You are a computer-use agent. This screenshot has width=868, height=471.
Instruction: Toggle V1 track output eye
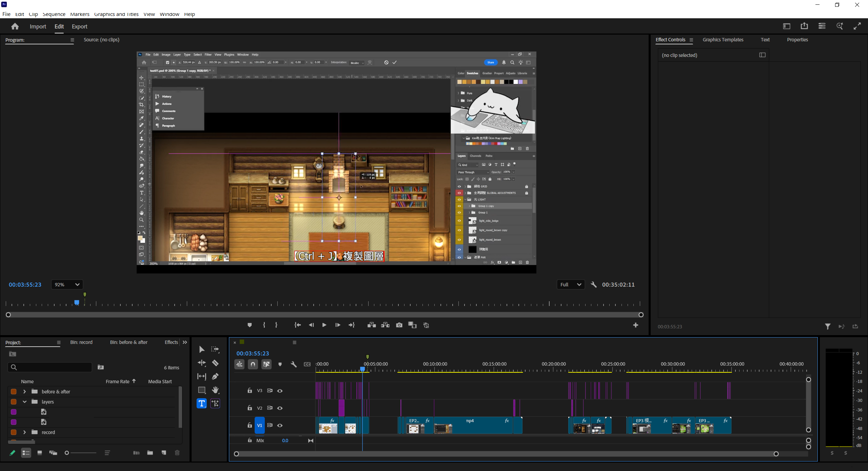pos(280,425)
